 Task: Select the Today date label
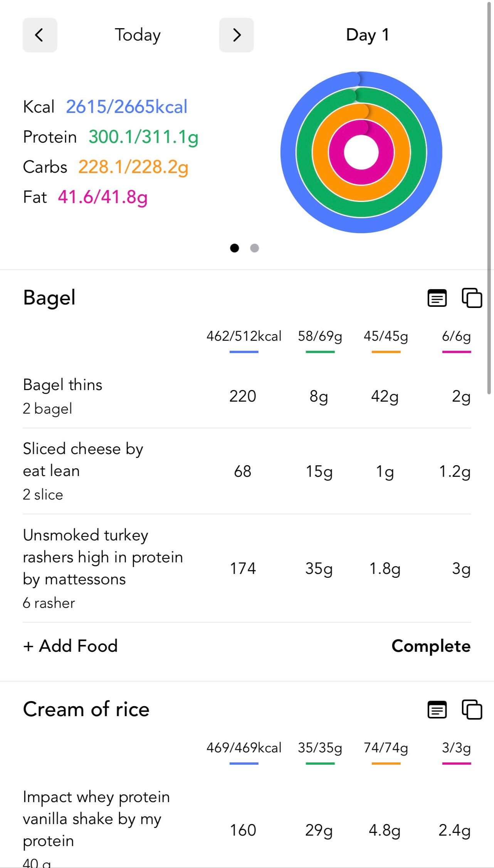coord(138,35)
